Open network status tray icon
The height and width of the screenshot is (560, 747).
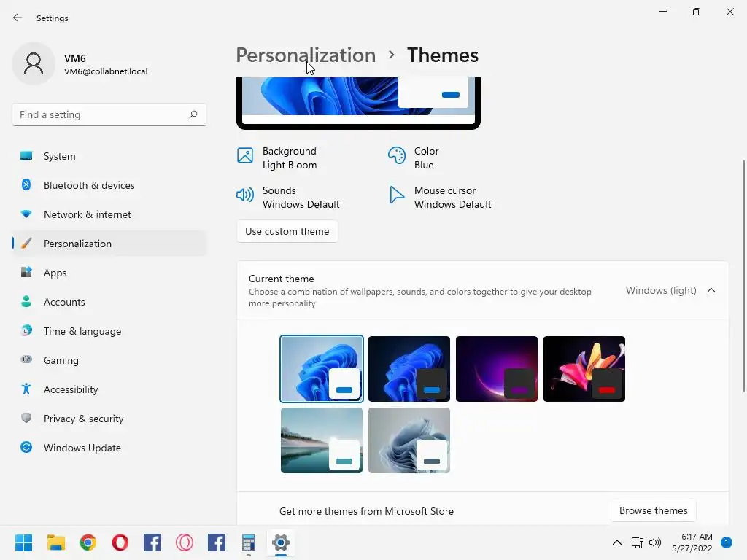[637, 542]
